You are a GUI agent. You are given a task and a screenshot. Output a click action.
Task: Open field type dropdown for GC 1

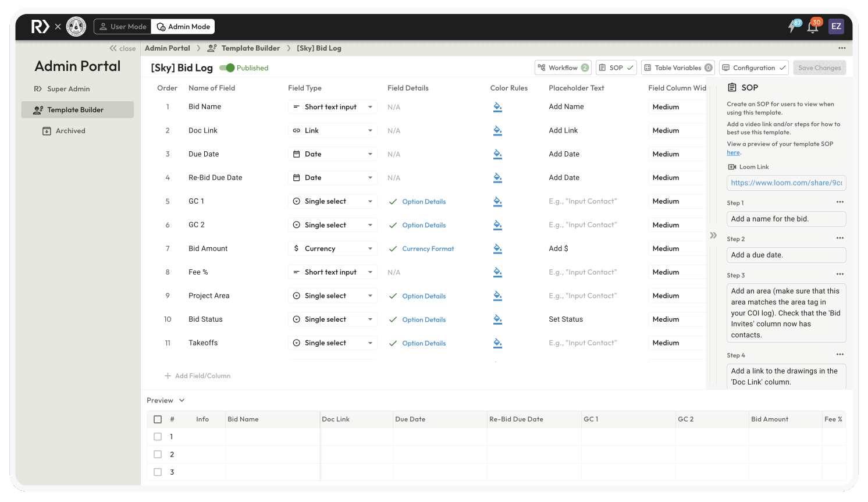333,201
